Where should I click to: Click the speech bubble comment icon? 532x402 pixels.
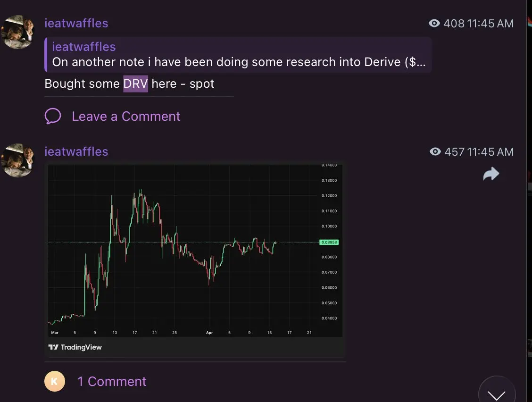tap(53, 117)
